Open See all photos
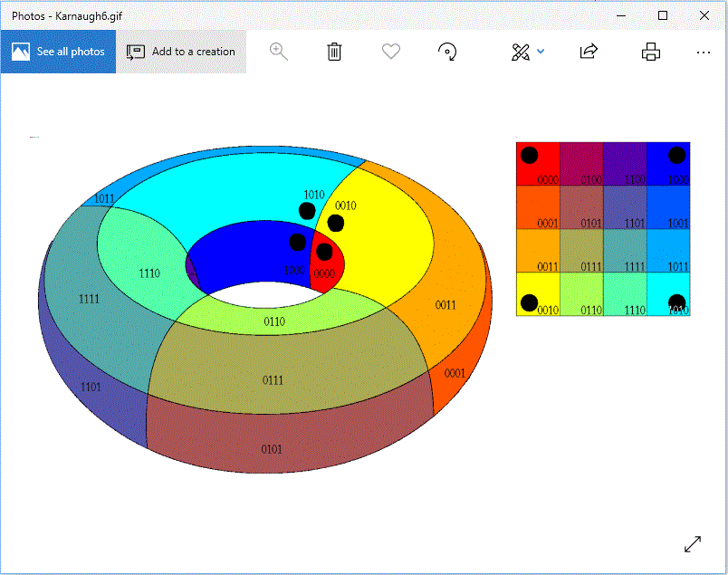This screenshot has height=575, width=728. click(x=58, y=52)
